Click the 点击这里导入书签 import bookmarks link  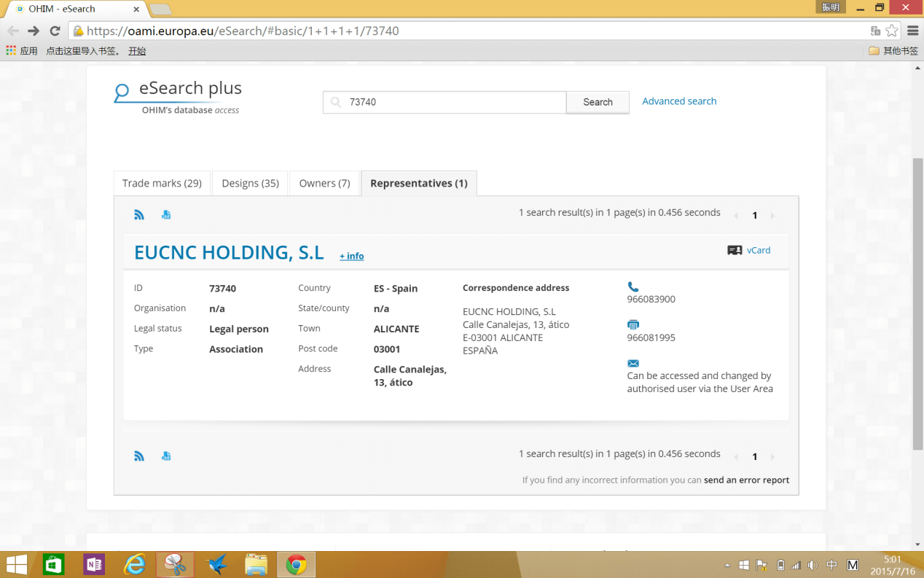[83, 51]
